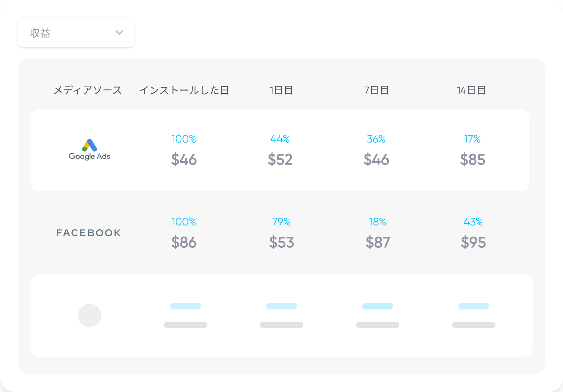The height and width of the screenshot is (392, 563).
Task: Click Google Ads install day $46 value
Action: coord(184,160)
